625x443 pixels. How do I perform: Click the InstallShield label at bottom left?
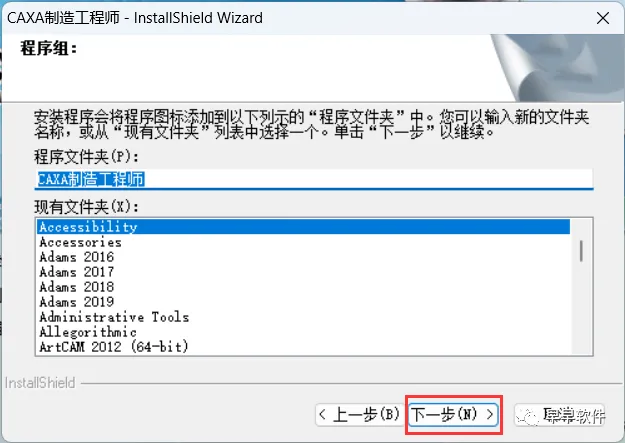[40, 383]
